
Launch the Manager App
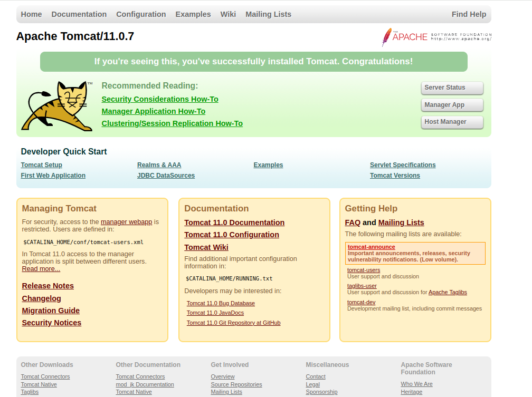pos(452,105)
